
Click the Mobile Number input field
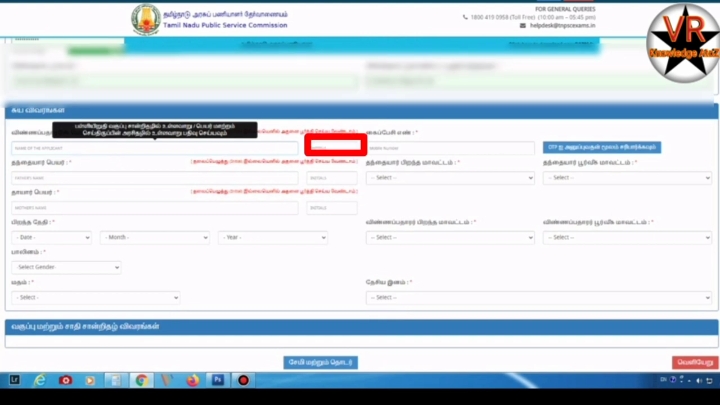[x=450, y=148]
